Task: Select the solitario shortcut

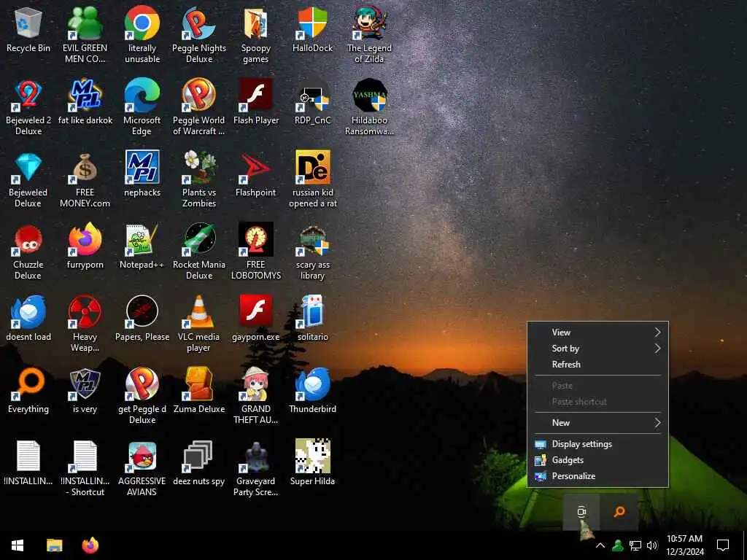Action: coord(312,319)
